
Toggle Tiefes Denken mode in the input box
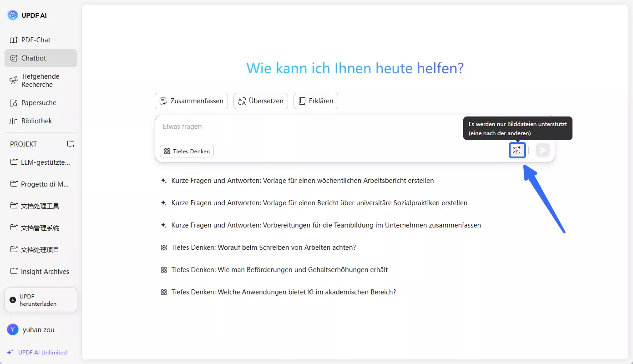tap(187, 151)
